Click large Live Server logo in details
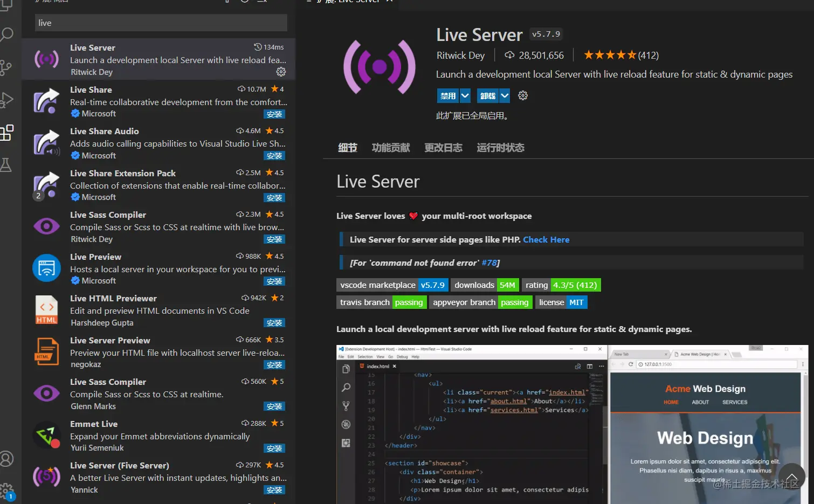 click(380, 67)
